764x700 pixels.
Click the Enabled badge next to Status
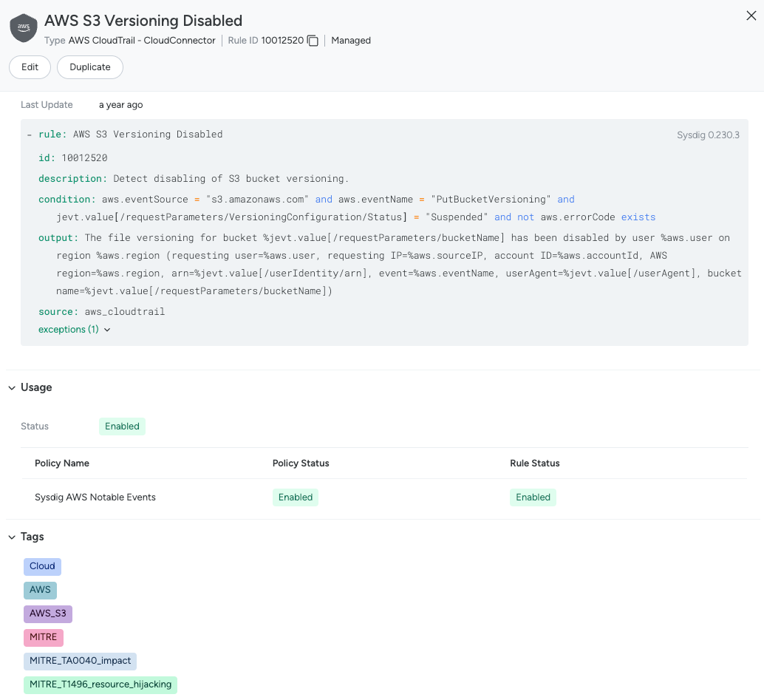(123, 427)
